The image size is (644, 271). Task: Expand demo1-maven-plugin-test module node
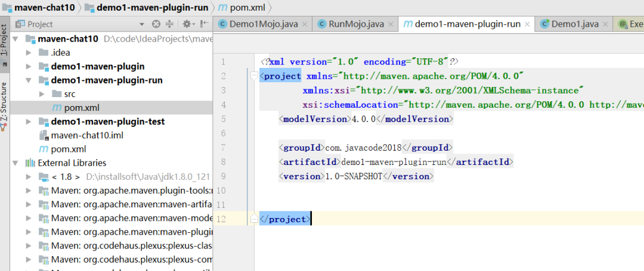click(x=29, y=122)
